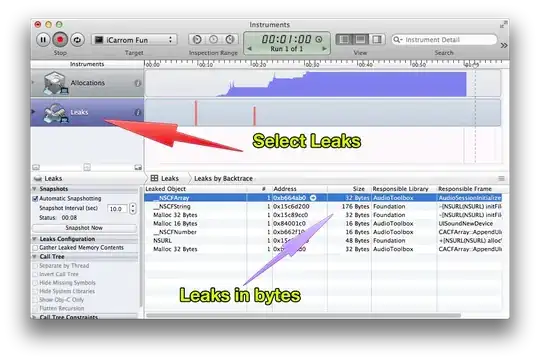Clear inspection range middle icon

214,40
